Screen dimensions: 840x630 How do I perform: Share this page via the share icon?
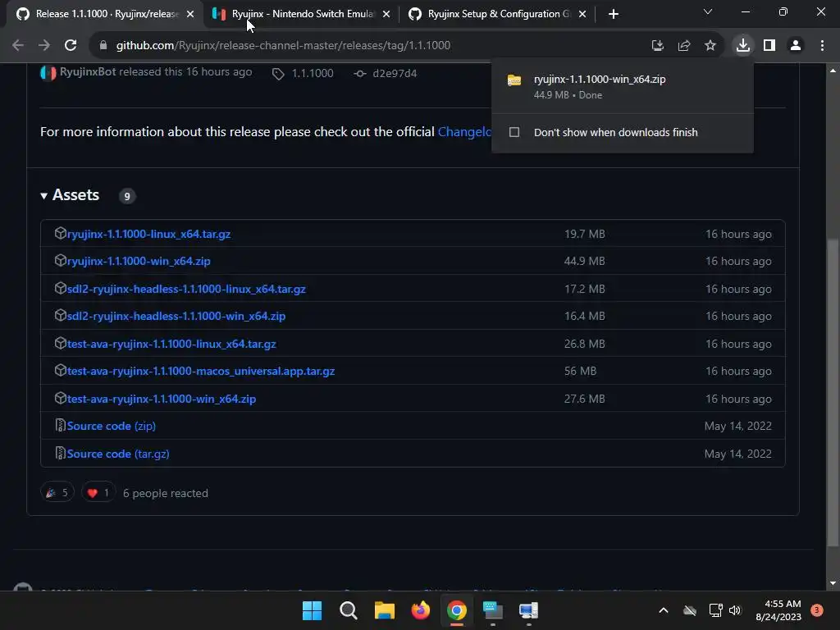pos(684,46)
